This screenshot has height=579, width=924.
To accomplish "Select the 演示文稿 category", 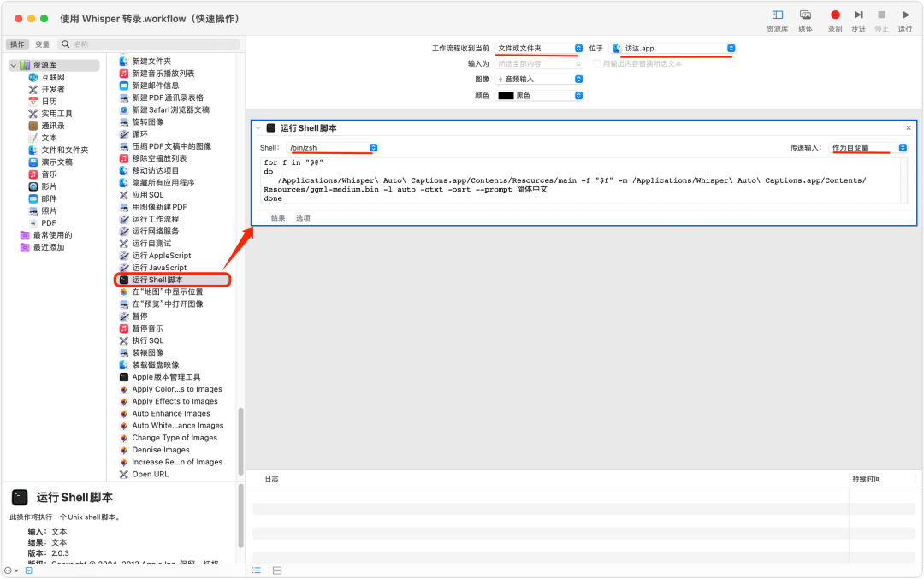I will click(56, 162).
